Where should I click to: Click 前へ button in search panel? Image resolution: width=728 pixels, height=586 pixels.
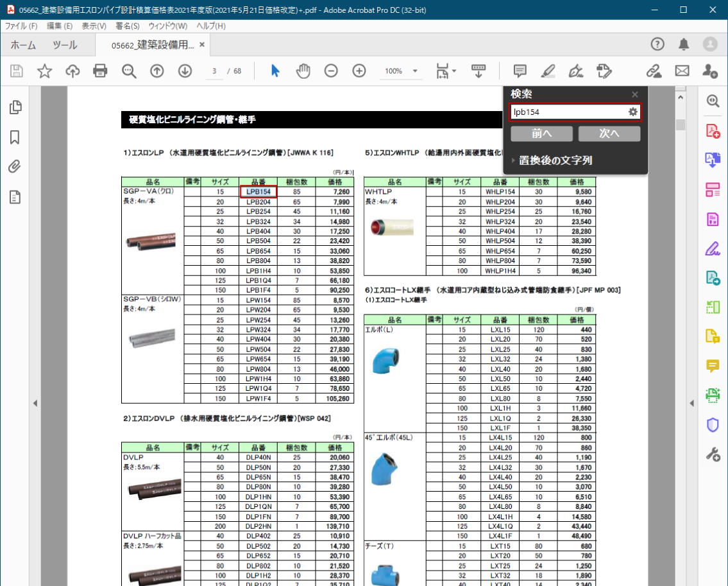pyautogui.click(x=541, y=134)
